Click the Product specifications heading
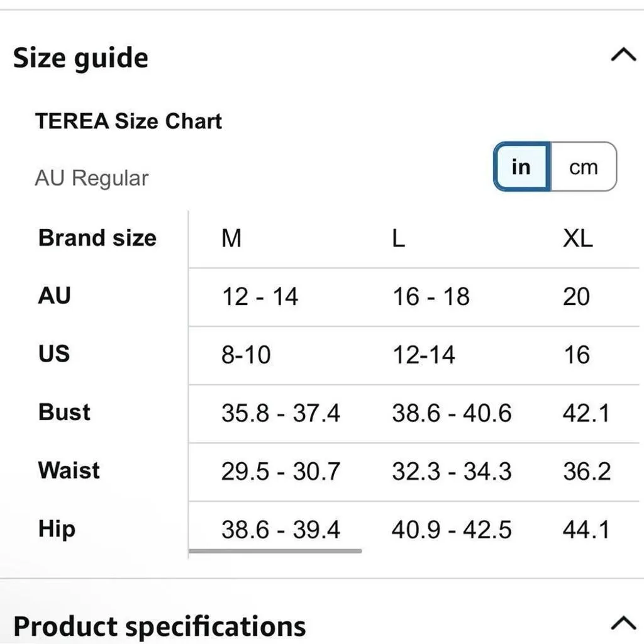This screenshot has width=644, height=644. tap(159, 626)
